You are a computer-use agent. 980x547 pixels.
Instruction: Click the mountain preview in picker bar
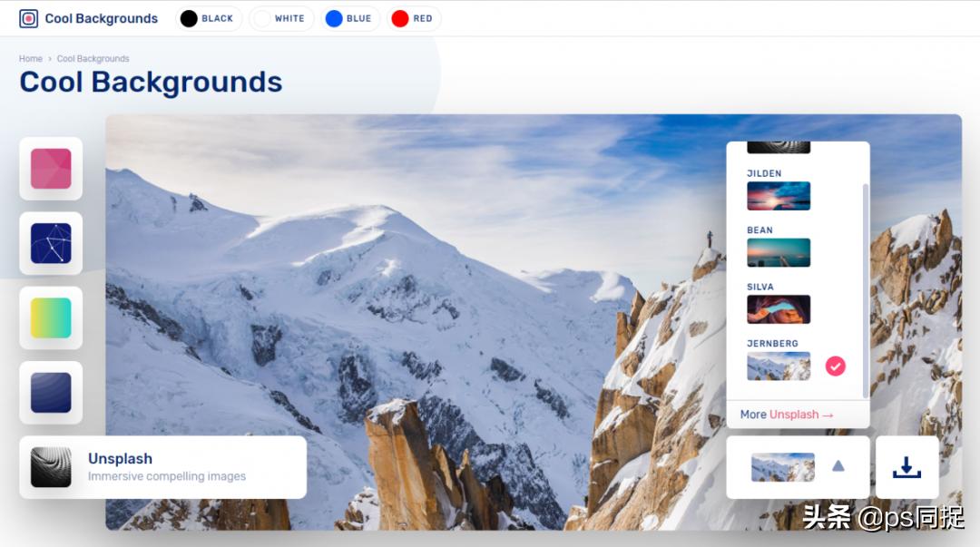pyautogui.click(x=782, y=467)
